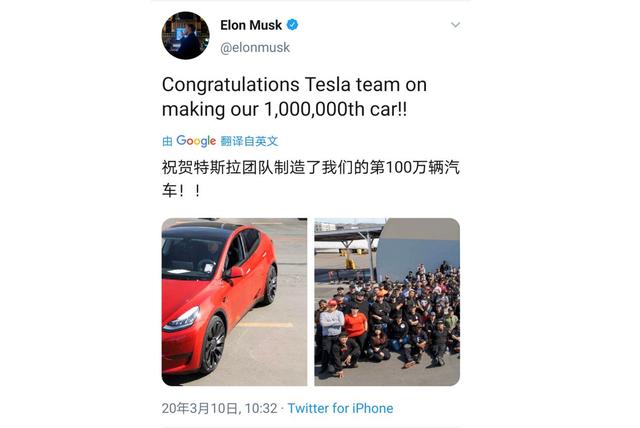Open the red Tesla car photo
Screen dimensions: 640x428
[234, 301]
